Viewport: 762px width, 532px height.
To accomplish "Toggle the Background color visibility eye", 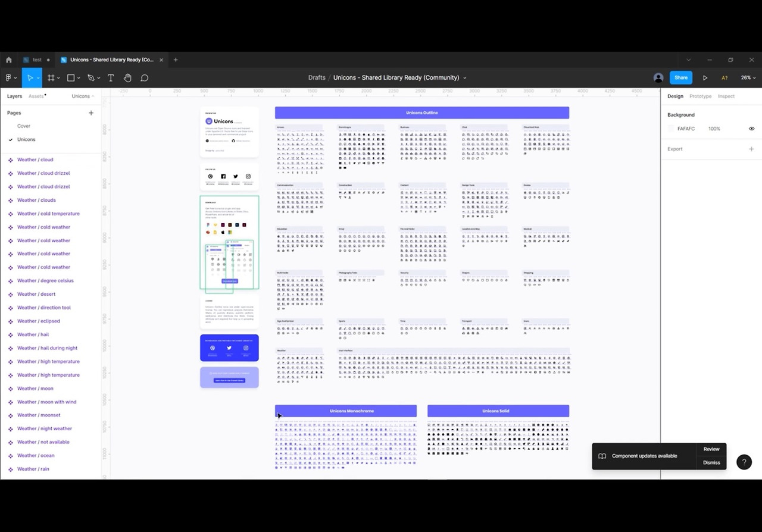I will 751,129.
